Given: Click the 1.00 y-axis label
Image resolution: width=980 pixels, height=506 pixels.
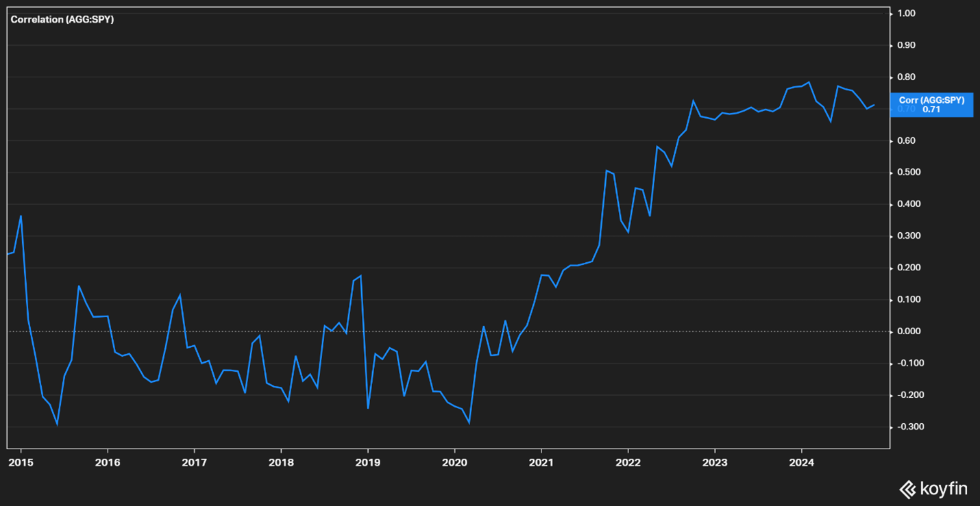Looking at the screenshot, I should point(906,13).
